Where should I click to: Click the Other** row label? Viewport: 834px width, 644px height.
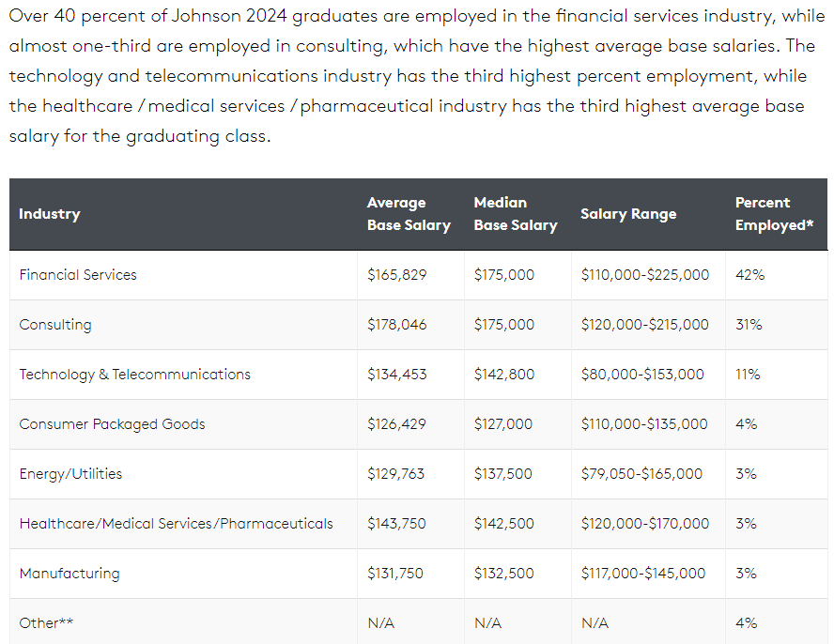(x=46, y=623)
